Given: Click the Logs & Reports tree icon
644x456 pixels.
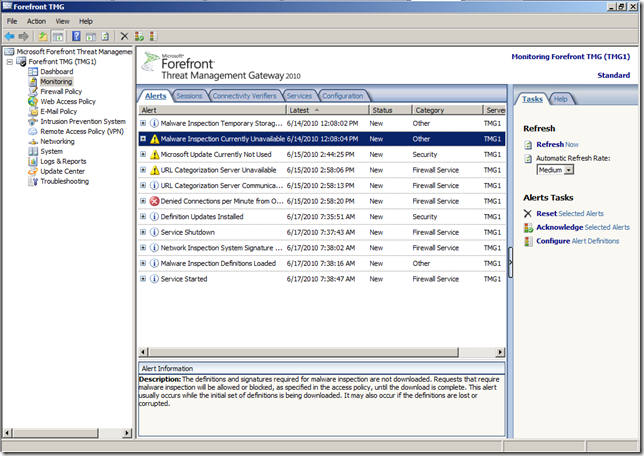Looking at the screenshot, I should point(33,161).
